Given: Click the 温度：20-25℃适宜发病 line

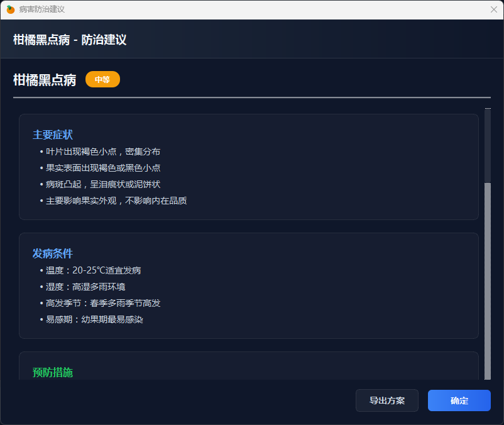Looking at the screenshot, I should click(93, 270).
